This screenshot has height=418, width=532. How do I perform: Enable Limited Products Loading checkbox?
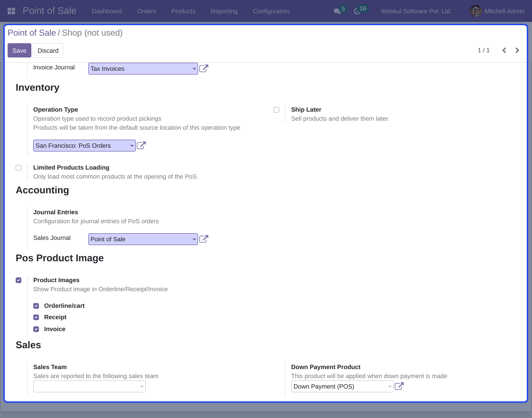coord(19,168)
